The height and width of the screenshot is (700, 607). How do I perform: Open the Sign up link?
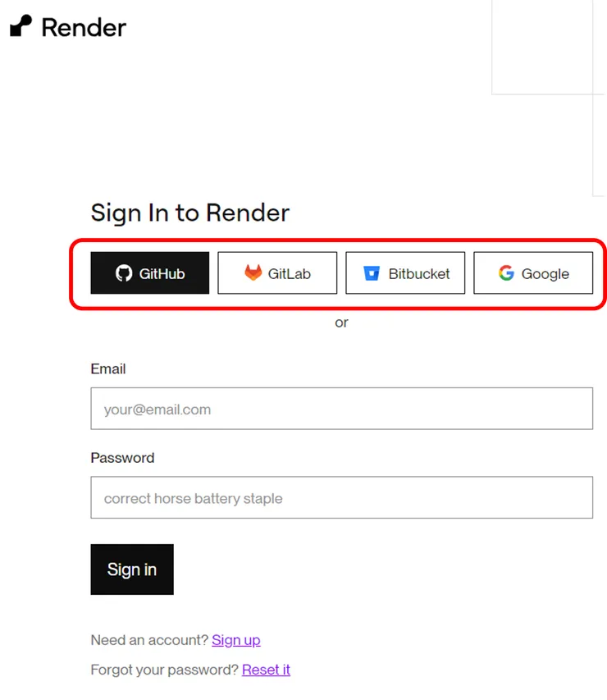(x=236, y=640)
